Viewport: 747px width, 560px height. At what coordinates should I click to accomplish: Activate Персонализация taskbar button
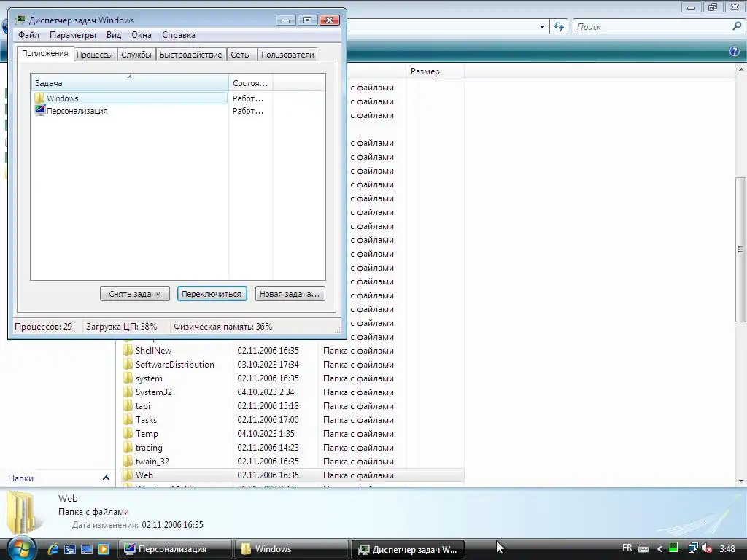(174, 549)
